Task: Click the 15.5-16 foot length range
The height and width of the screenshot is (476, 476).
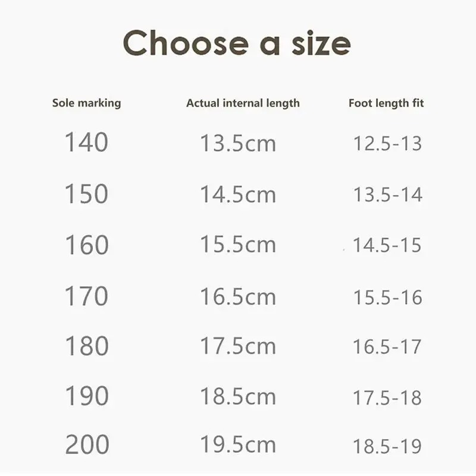Action: (x=387, y=296)
